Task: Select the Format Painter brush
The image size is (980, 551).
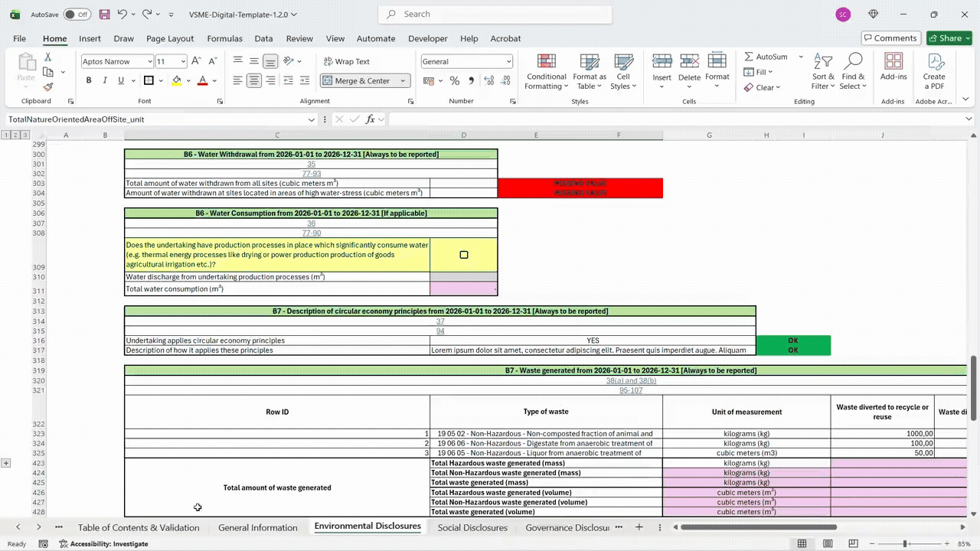Action: click(x=48, y=86)
